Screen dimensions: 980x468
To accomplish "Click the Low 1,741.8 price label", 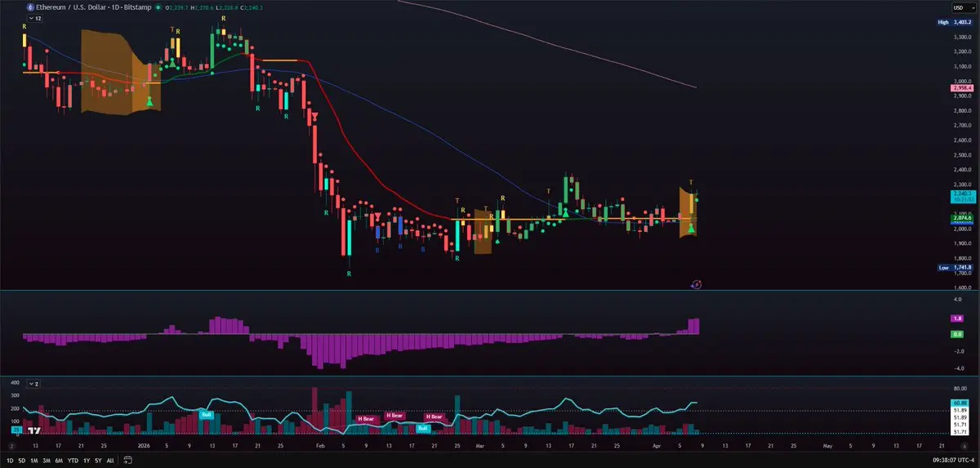I will click(954, 267).
